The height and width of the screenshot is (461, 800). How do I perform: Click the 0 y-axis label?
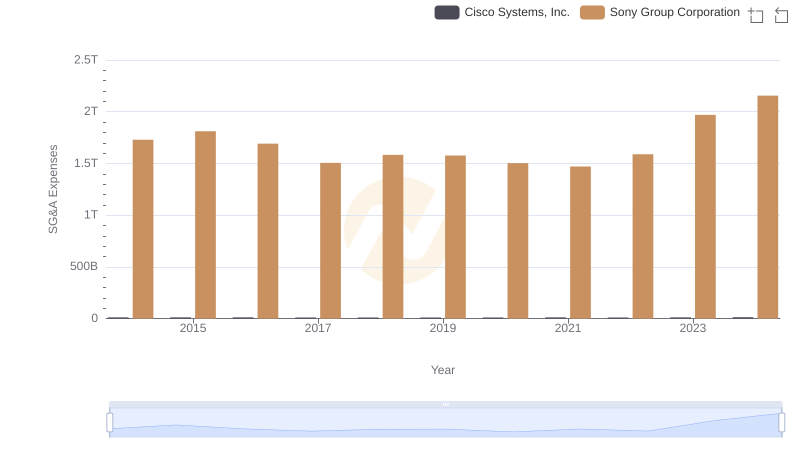[x=94, y=318]
